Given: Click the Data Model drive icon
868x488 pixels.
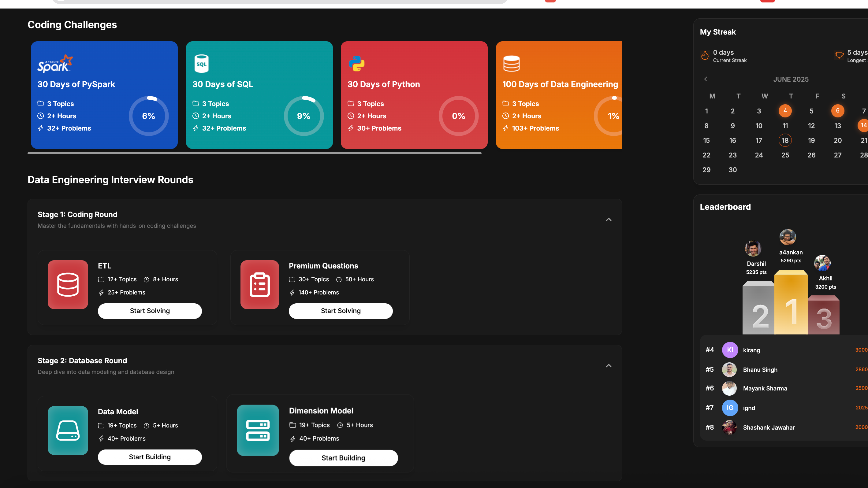Looking at the screenshot, I should point(68,431).
